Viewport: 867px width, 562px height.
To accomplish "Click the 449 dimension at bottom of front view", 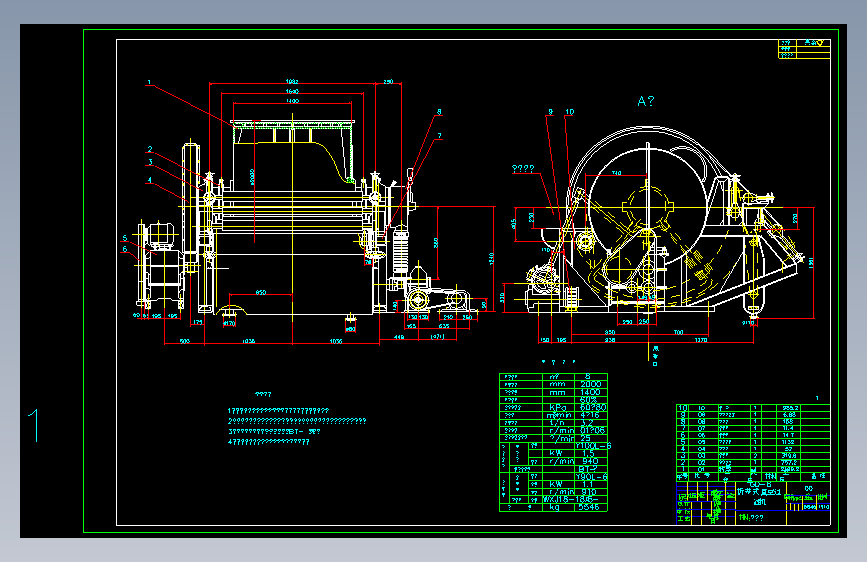I will 399,336.
